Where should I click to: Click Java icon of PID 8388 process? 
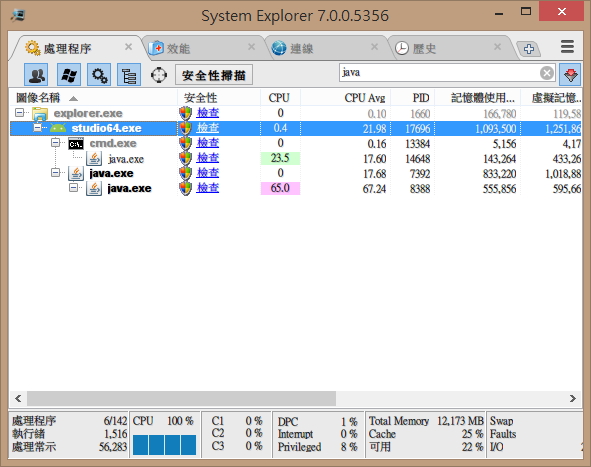pyautogui.click(x=94, y=188)
